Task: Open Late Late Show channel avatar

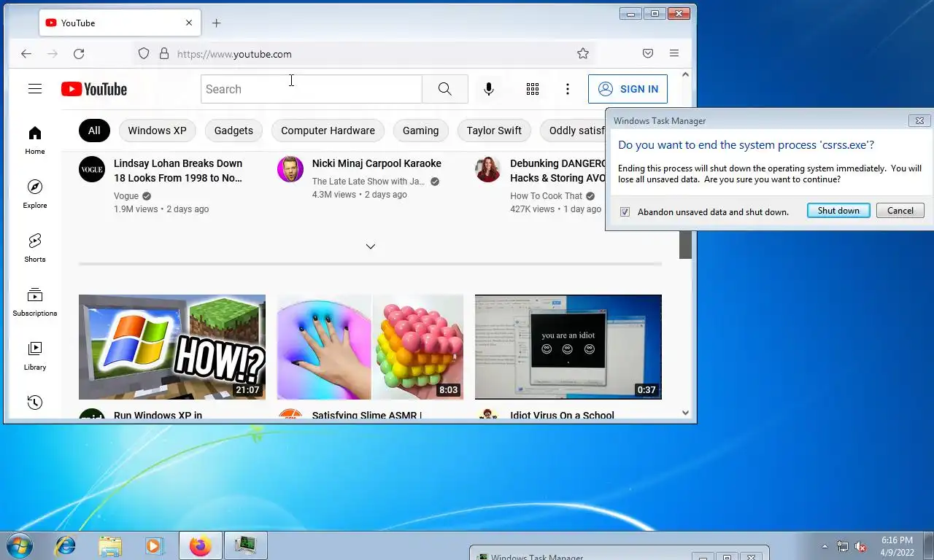Action: click(x=290, y=169)
